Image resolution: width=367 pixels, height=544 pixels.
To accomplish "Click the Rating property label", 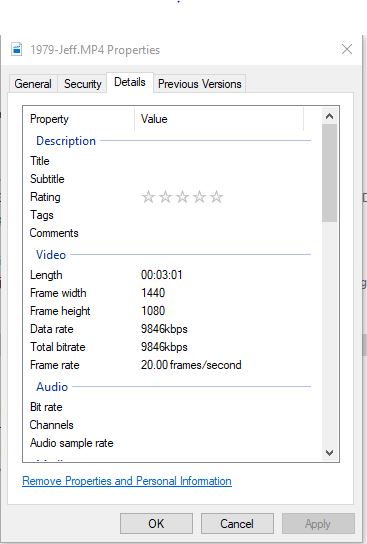I will (x=45, y=197).
